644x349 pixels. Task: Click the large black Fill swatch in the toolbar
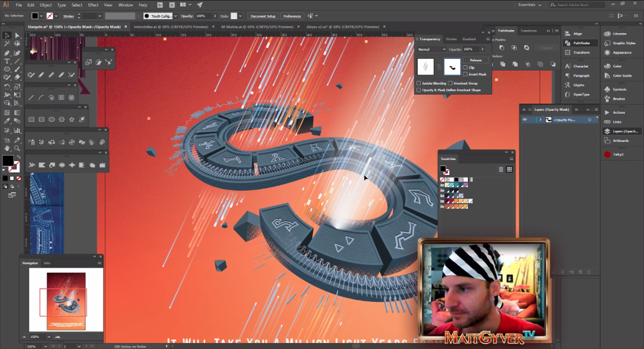click(x=8, y=161)
